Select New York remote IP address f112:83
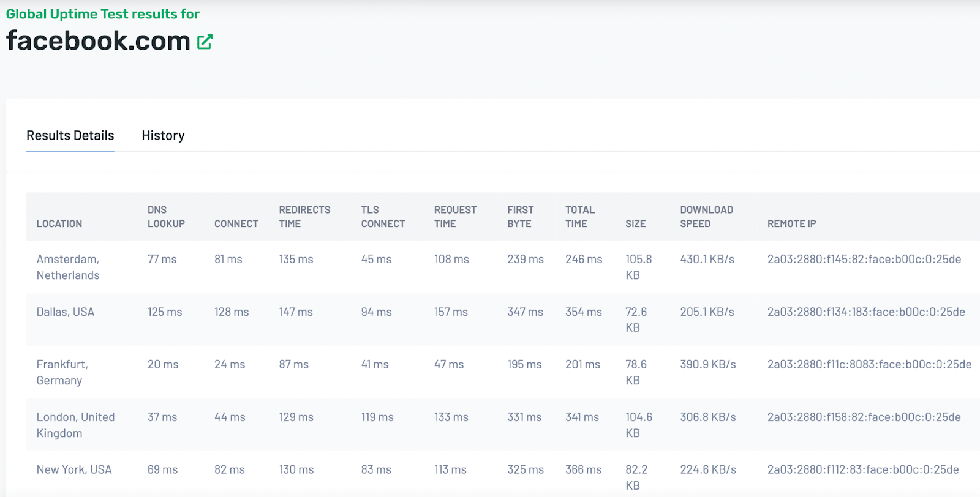This screenshot has height=497, width=980. 863,470
